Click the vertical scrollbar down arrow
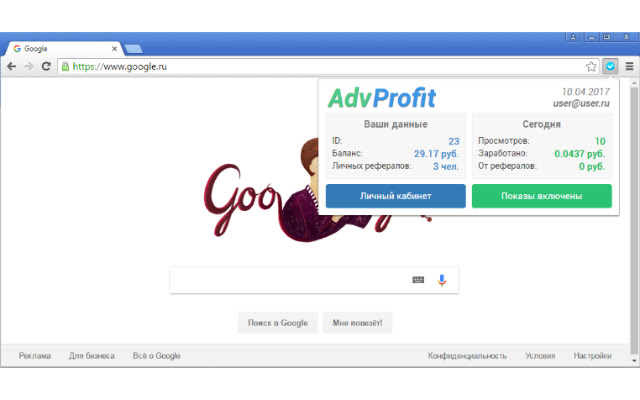 [x=634, y=361]
